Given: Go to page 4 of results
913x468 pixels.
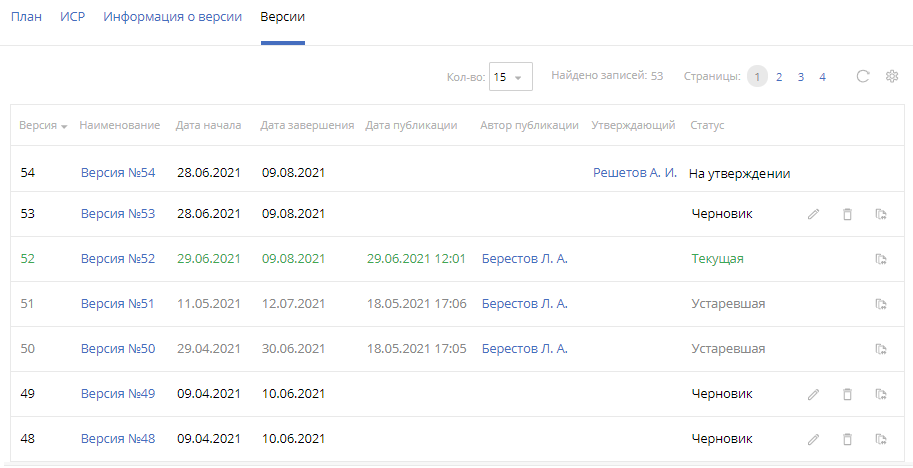Looking at the screenshot, I should click(822, 77).
